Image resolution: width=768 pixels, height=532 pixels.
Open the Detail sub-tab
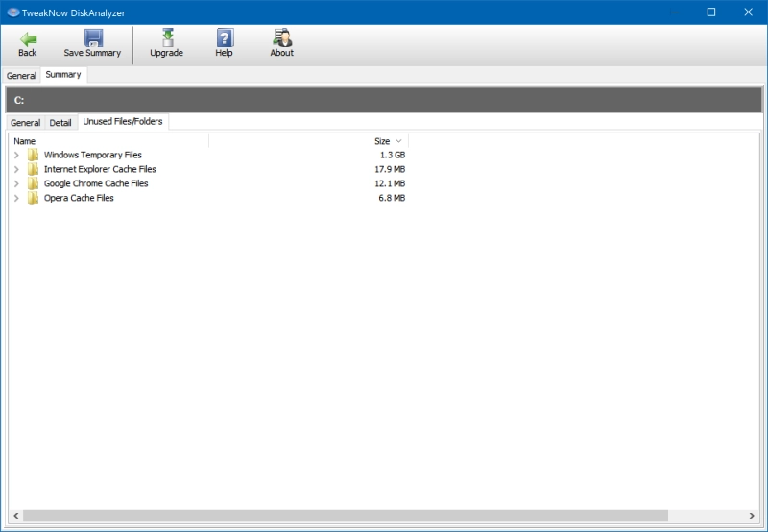(60, 123)
